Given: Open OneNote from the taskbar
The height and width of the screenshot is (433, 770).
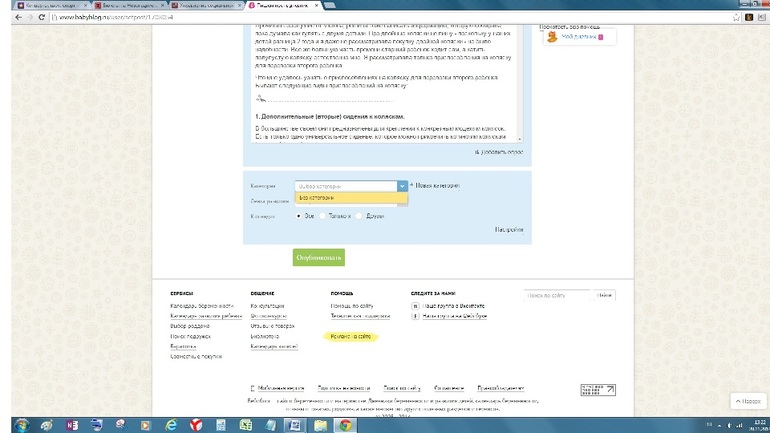Looking at the screenshot, I should click(72, 425).
